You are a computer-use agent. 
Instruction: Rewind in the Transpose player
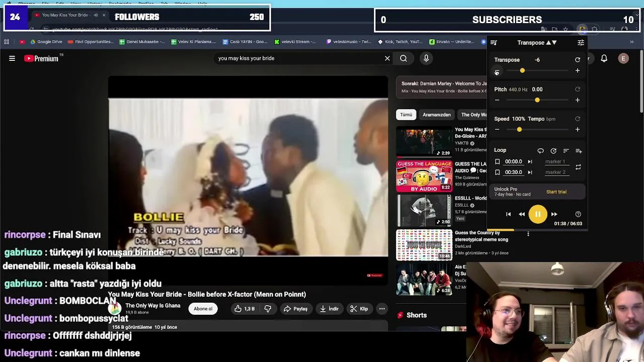click(x=522, y=215)
